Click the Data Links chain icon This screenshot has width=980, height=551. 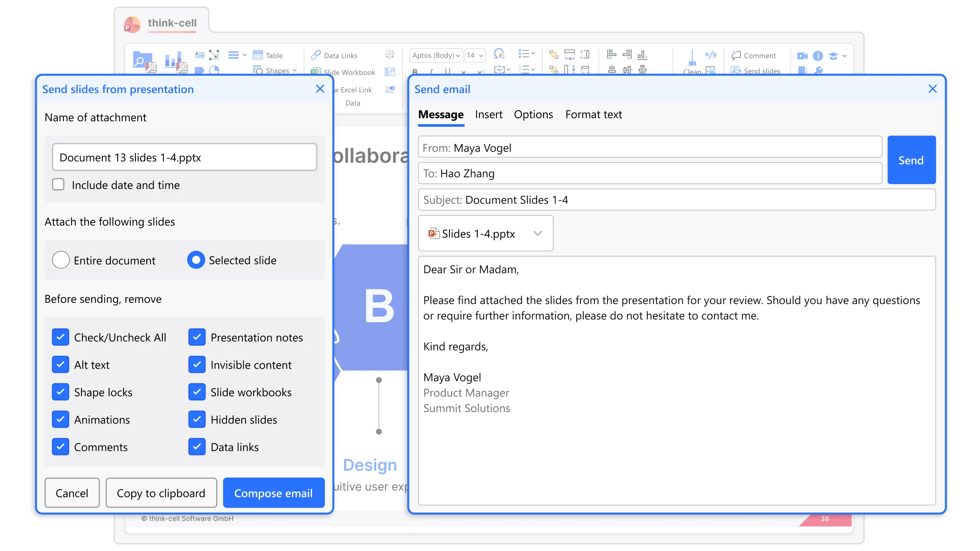pos(316,55)
